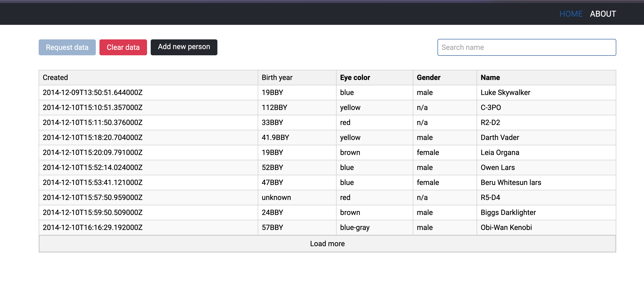
Task: Select the C-3PO name cell
Action: point(490,107)
